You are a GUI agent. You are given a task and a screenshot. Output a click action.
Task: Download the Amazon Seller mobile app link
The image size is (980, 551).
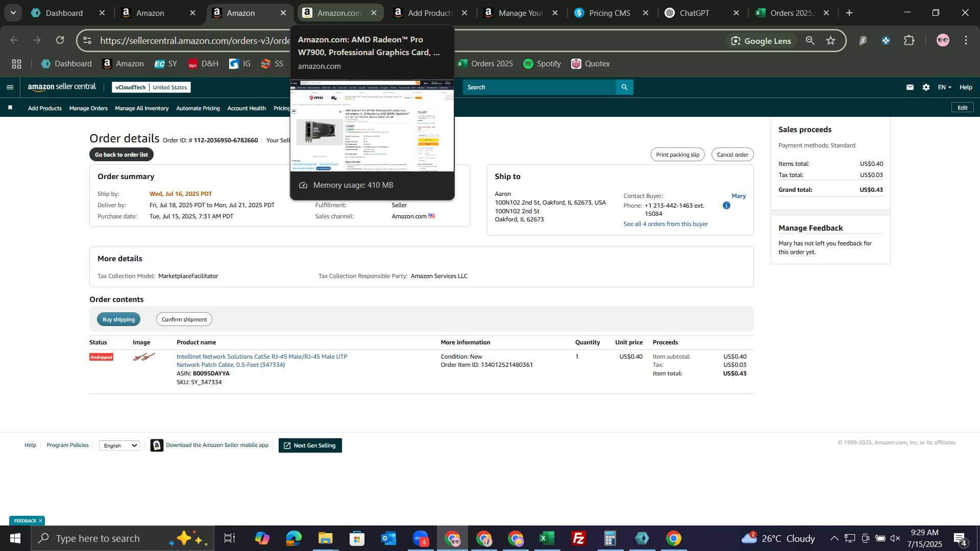[217, 445]
